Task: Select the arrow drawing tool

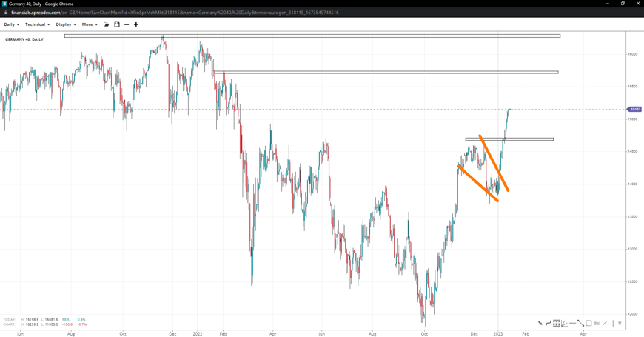Action: pos(540,324)
